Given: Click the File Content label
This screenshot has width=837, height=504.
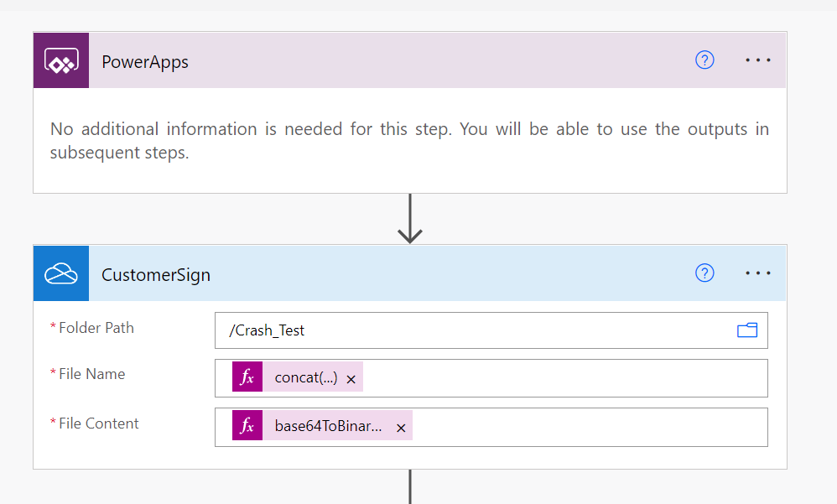Looking at the screenshot, I should pos(99,423).
